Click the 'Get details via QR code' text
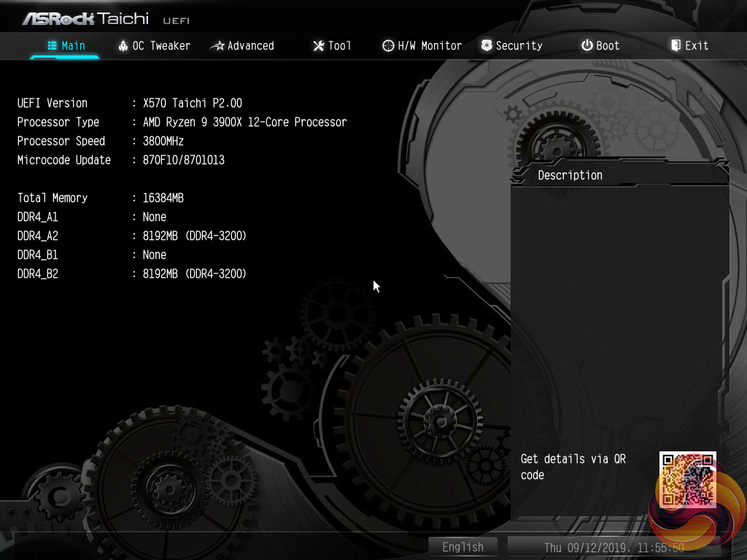This screenshot has width=747, height=560. [573, 467]
